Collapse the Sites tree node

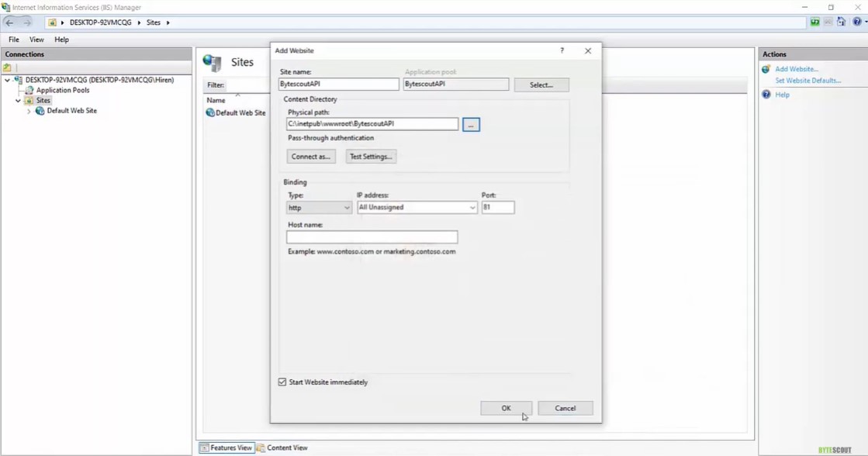(x=19, y=101)
